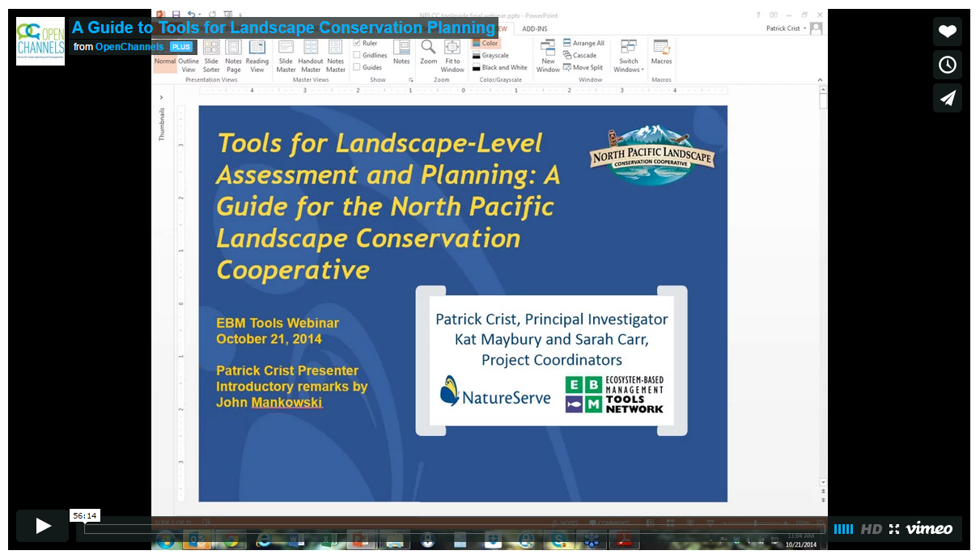Fit slide to window
The height and width of the screenshot is (559, 980).
(x=452, y=55)
